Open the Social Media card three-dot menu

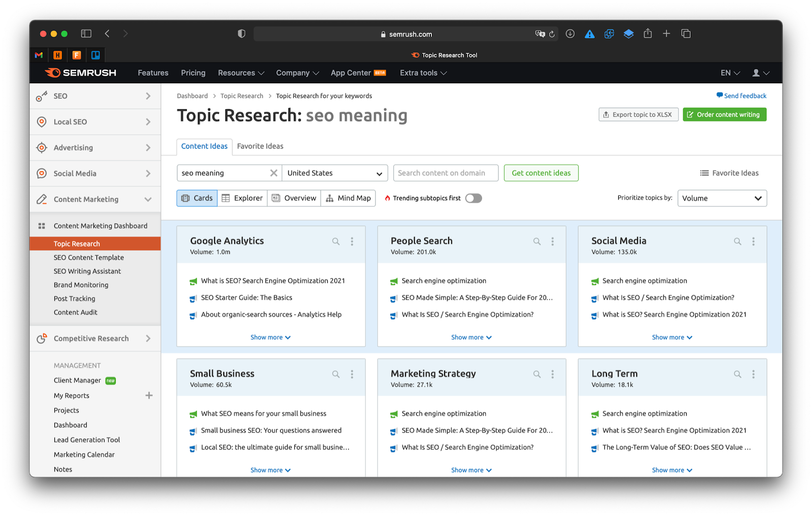753,241
